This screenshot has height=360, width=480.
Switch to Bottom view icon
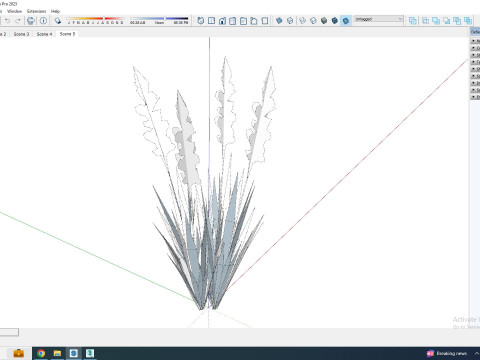pos(265,21)
